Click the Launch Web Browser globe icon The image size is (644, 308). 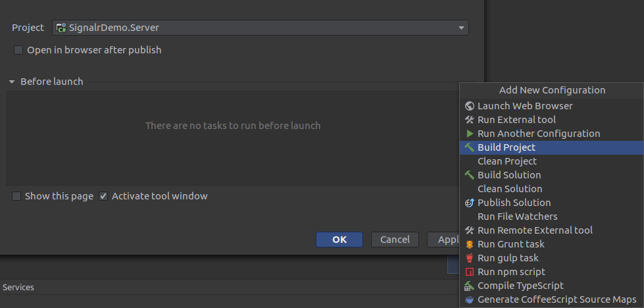tap(469, 106)
